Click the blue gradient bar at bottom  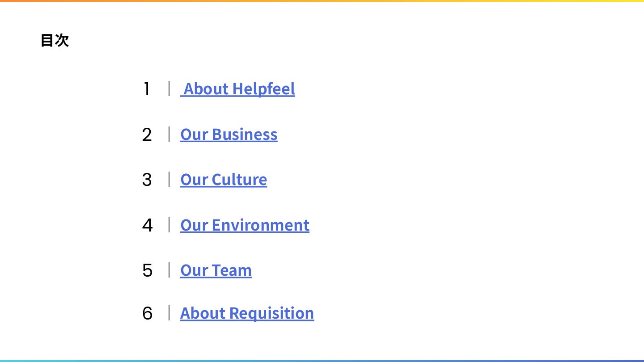click(x=322, y=361)
